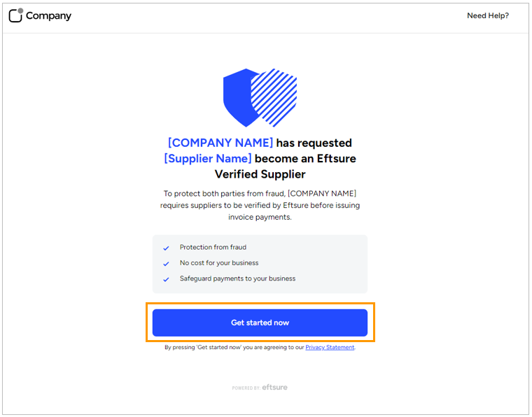
Task: Open the Need Help? link
Action: click(x=488, y=15)
